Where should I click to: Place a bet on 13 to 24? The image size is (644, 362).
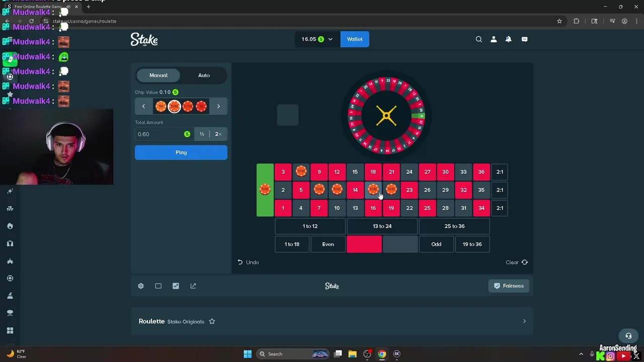tap(382, 226)
